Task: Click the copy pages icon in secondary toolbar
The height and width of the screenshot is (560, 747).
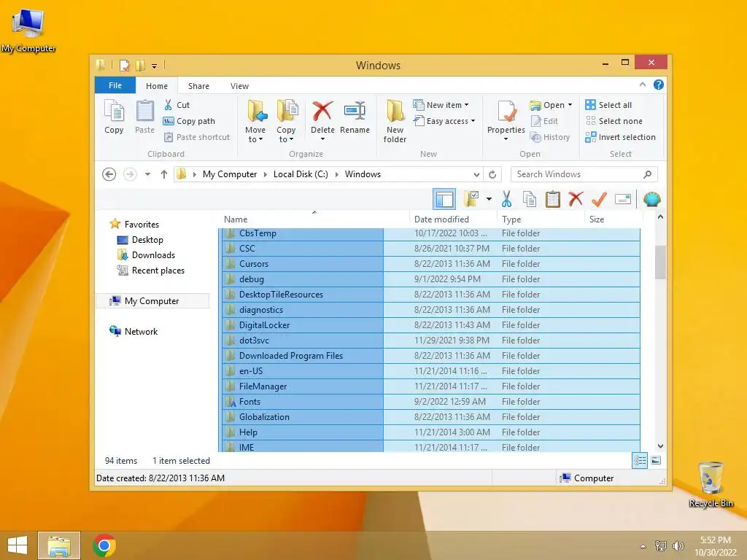Action: click(530, 200)
